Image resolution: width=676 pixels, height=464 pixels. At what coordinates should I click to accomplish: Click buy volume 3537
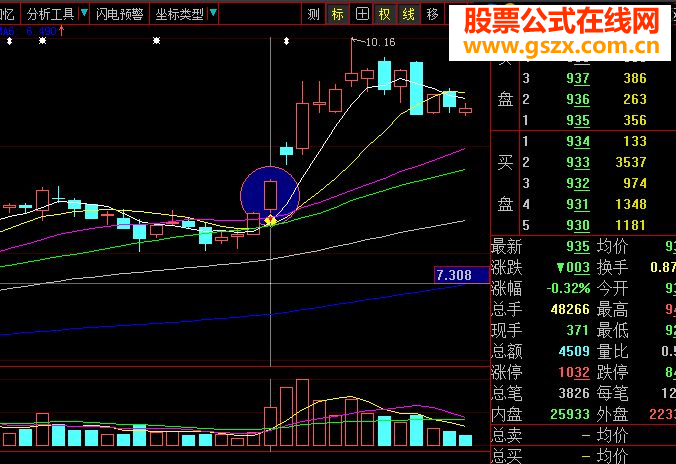631,162
